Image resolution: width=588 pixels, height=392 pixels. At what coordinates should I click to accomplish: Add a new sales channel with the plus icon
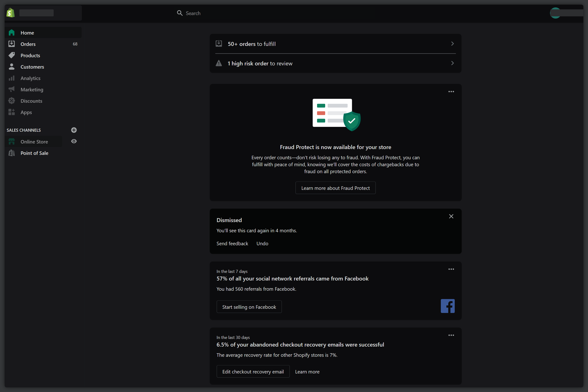coord(74,130)
